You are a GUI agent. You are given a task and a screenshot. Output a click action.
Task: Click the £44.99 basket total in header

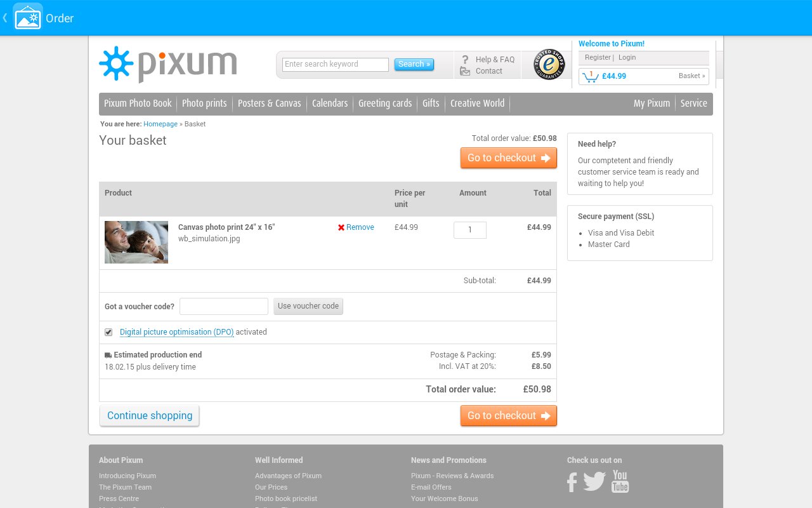(614, 76)
